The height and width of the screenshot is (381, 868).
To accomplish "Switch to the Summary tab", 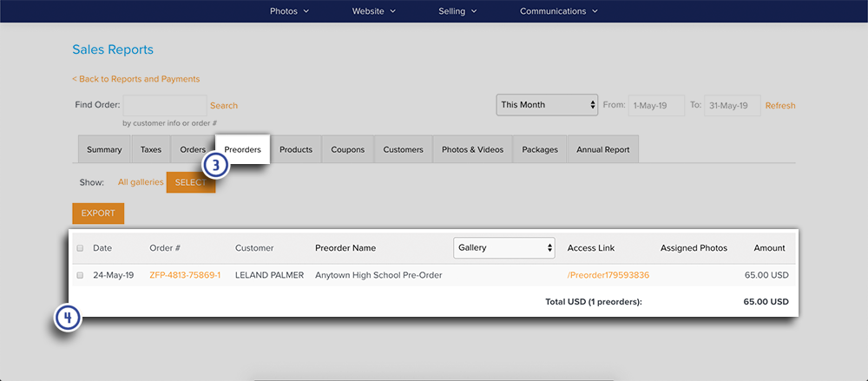I will click(104, 149).
